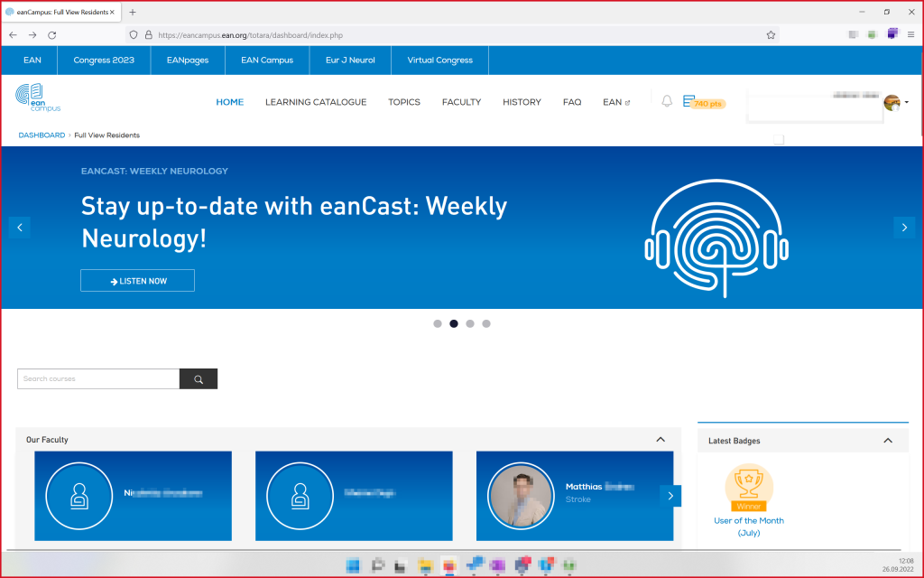Select the second carousel dot

click(x=454, y=324)
